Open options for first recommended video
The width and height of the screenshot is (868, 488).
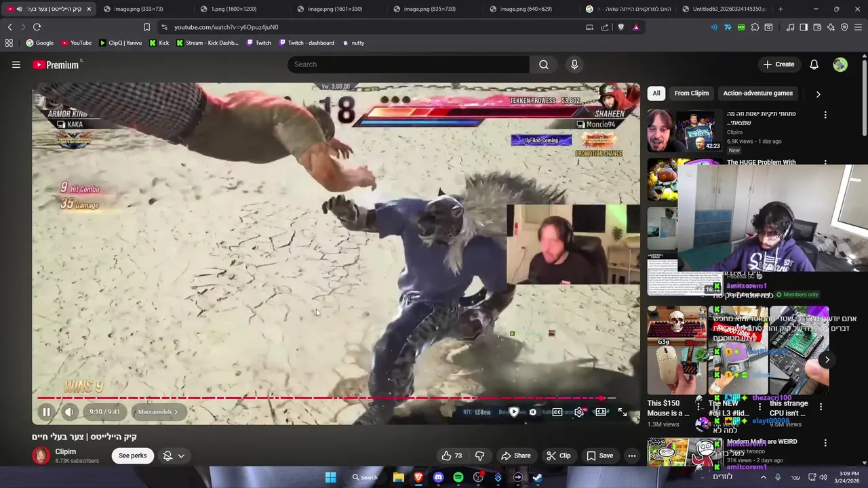pos(825,115)
